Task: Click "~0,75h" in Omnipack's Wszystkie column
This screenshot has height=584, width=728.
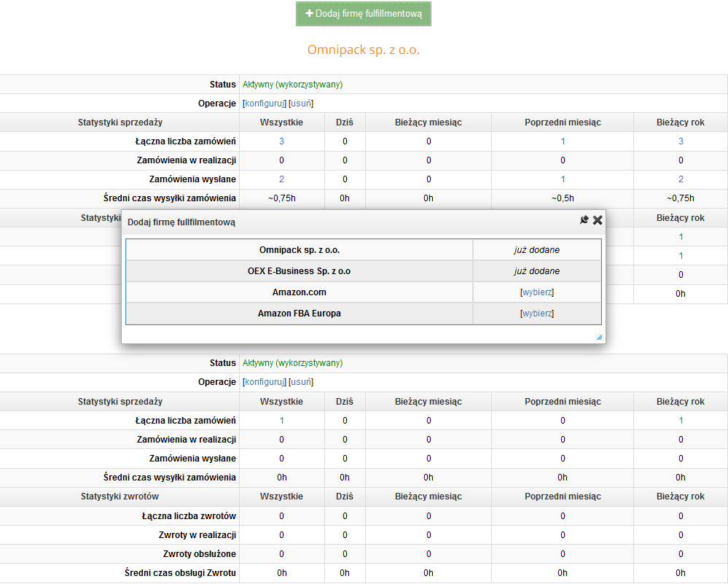Action: click(281, 198)
